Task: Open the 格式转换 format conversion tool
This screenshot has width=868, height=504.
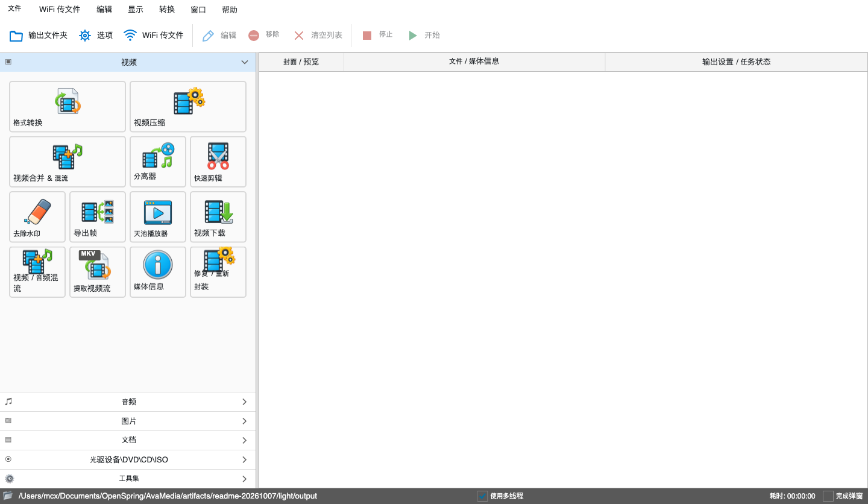Action: [x=68, y=107]
